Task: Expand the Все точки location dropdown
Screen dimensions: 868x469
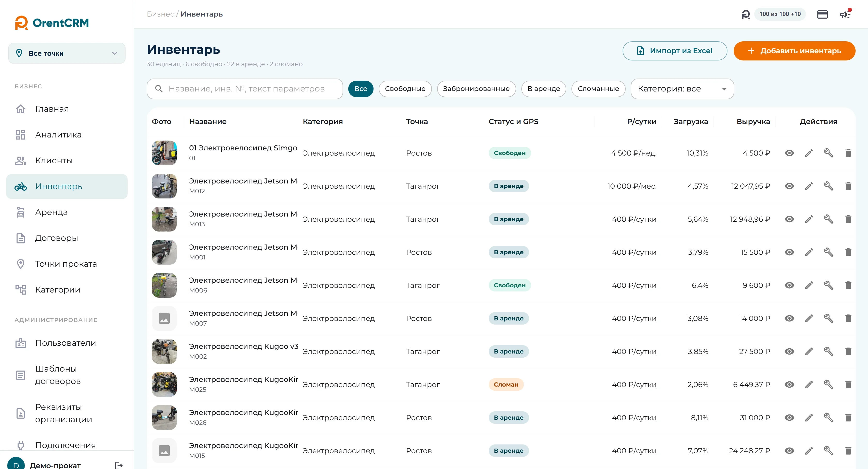Action: tap(67, 53)
